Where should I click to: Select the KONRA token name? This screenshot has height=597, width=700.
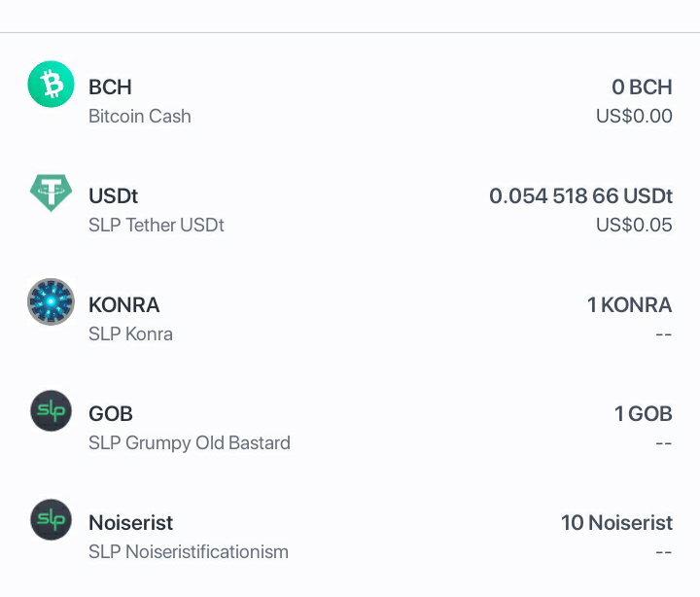click(x=124, y=305)
